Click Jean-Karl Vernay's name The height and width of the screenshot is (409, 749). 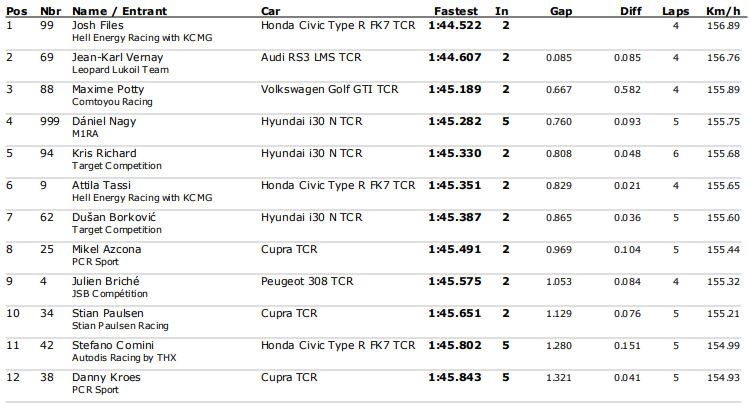[x=118, y=58]
